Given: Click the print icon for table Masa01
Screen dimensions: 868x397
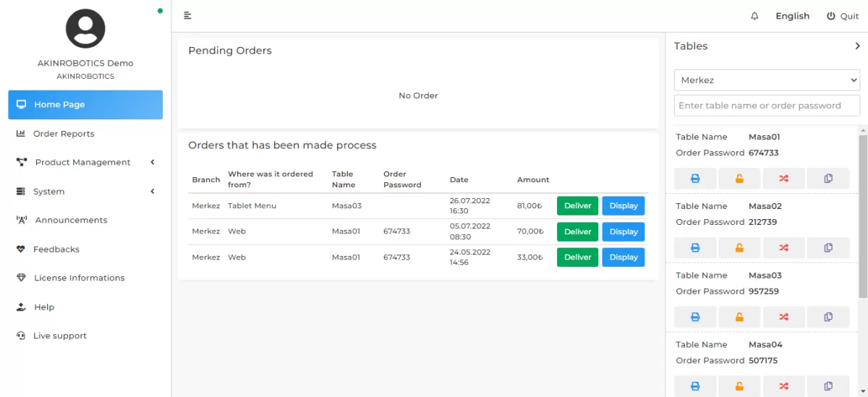Looking at the screenshot, I should (695, 179).
